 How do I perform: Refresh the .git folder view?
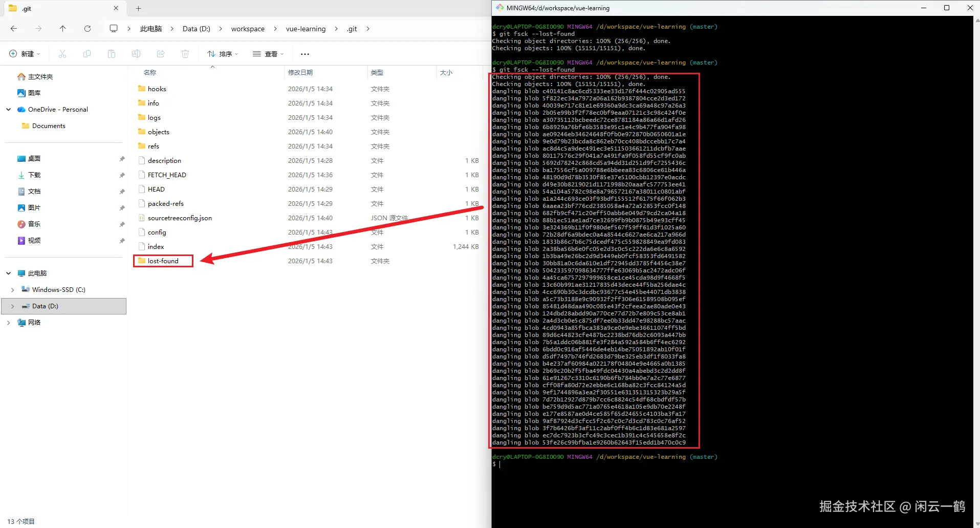click(88, 29)
